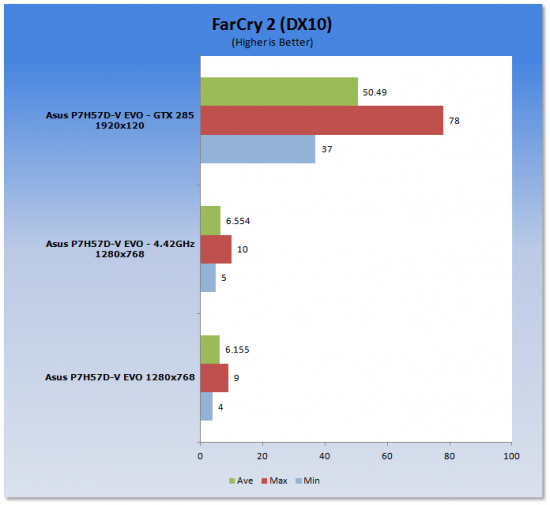Screen dimensions: 550x505
Task: Click the green bar valued 6.554
Action: 210,221
